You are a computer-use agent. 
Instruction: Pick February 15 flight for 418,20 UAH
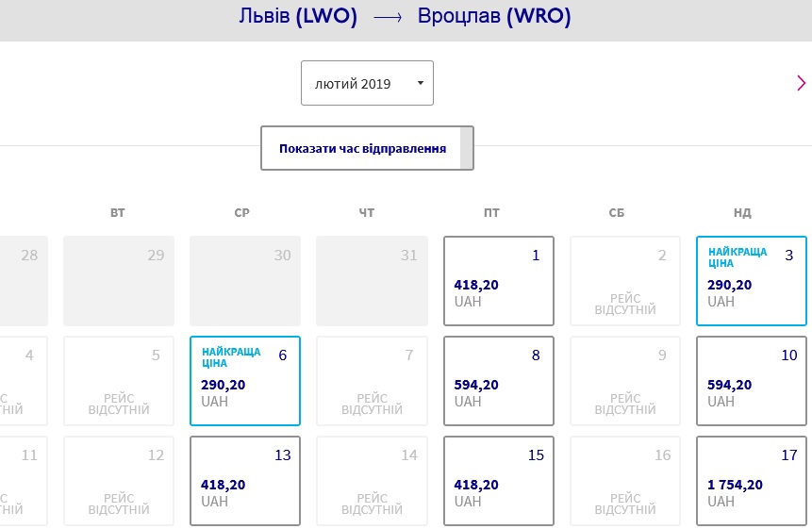pyautogui.click(x=499, y=481)
